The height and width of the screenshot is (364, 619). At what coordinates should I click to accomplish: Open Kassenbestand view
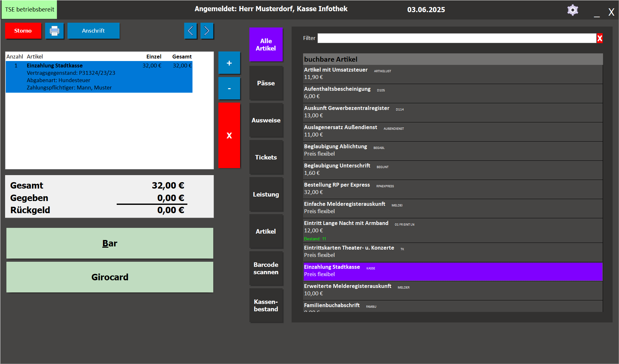point(266,306)
